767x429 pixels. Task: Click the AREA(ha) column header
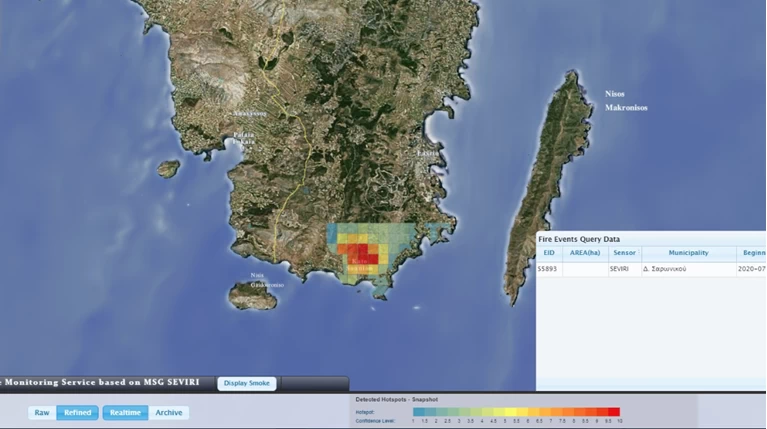point(585,253)
